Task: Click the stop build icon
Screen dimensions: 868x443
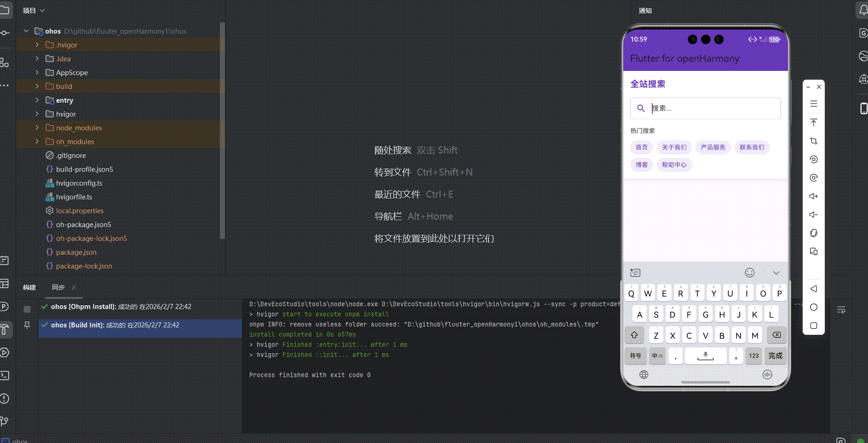Action: coord(27,309)
